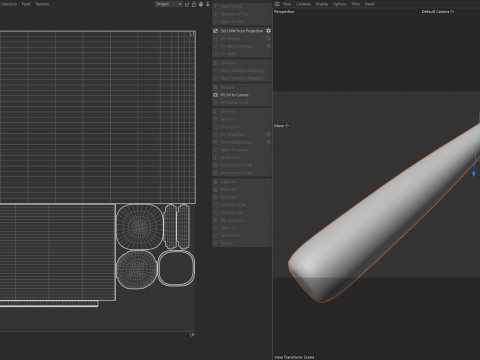Open the viewport Panel menu

coord(369,4)
